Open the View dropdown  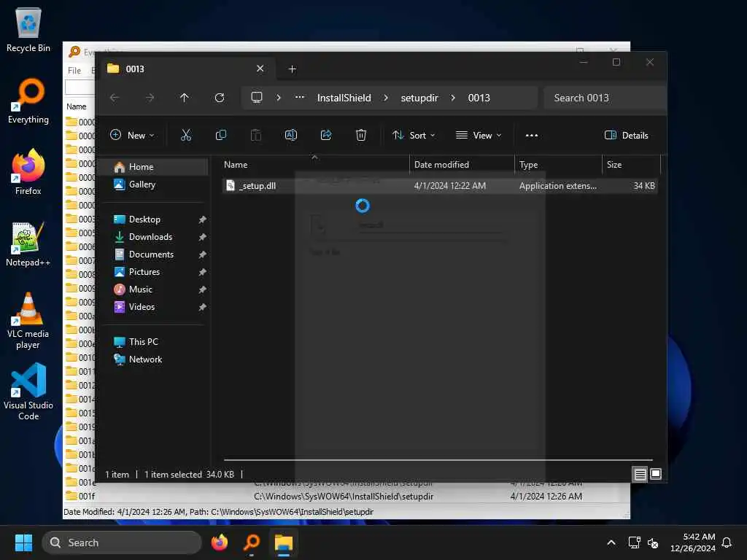(x=479, y=135)
